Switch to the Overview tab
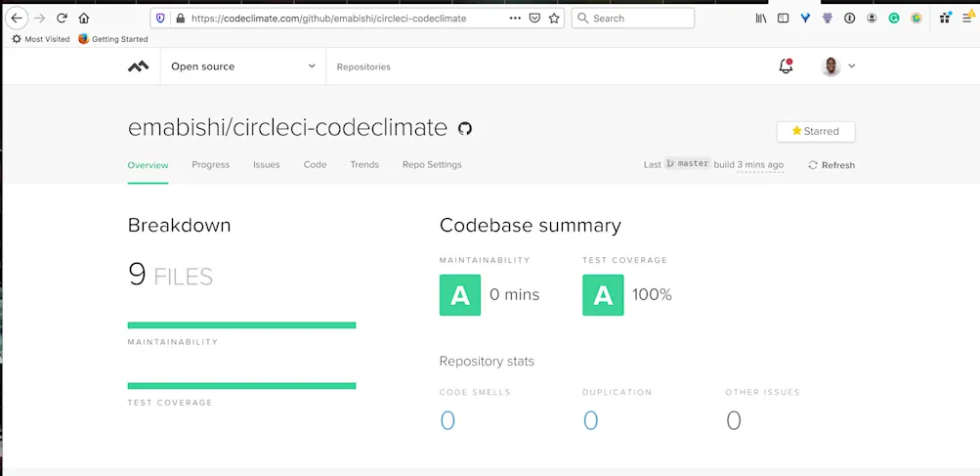The image size is (980, 476). [x=149, y=165]
